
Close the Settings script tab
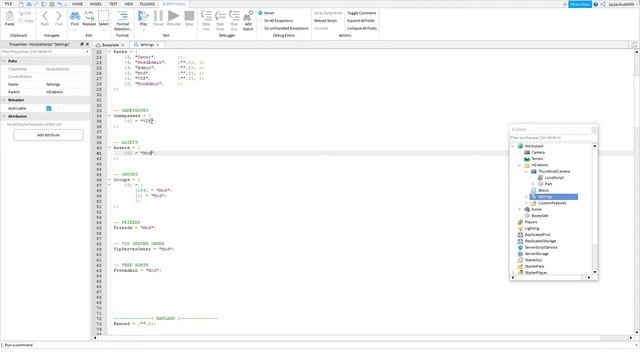[158, 44]
